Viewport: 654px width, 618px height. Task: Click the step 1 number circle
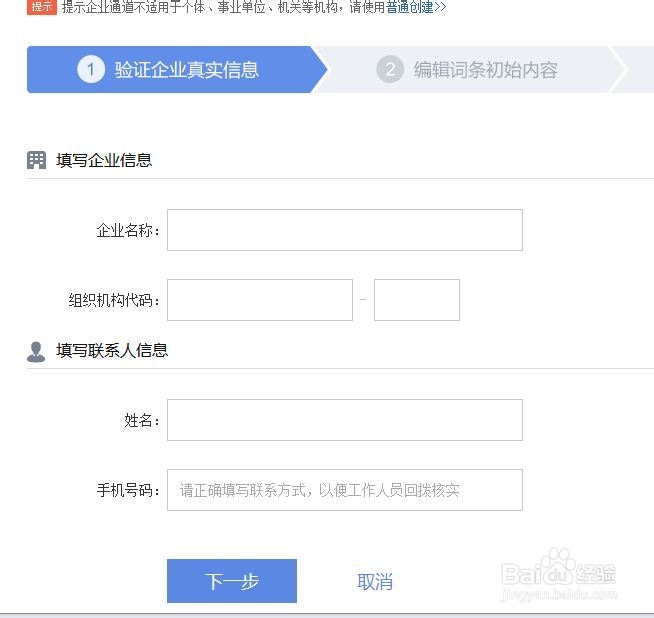90,70
